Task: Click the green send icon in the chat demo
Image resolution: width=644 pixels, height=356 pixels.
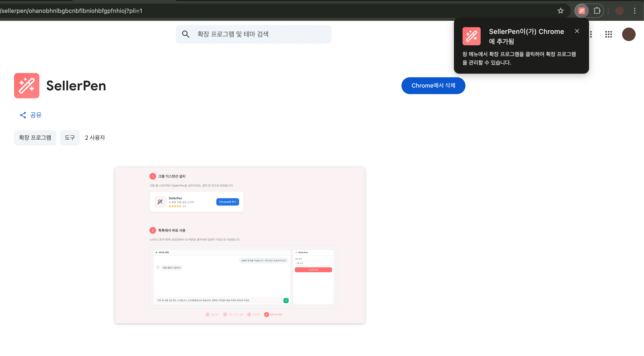Action: coord(286,300)
